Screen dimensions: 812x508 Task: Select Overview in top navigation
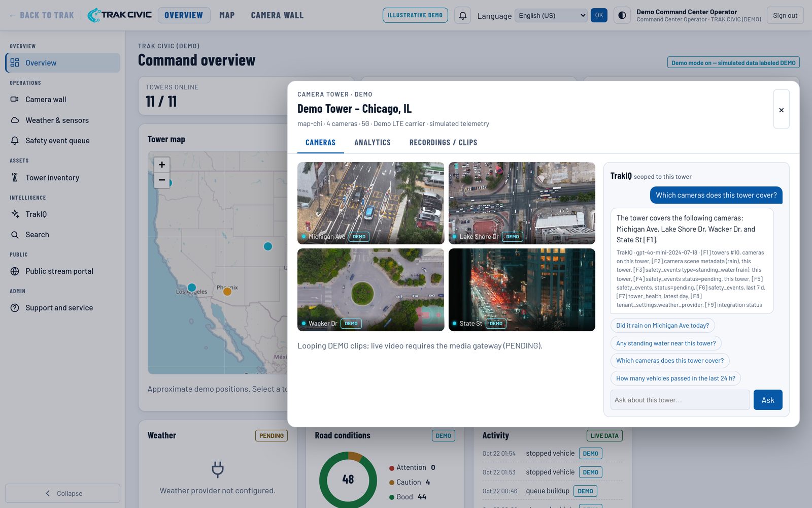tap(184, 15)
